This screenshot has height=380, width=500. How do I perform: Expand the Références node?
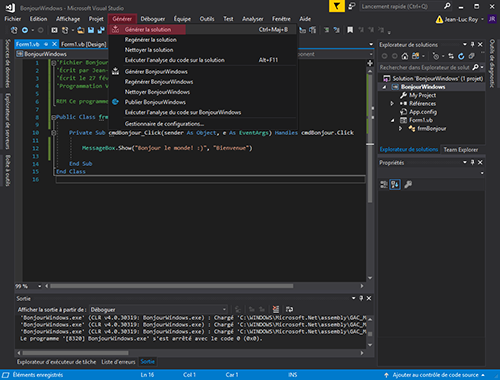[x=392, y=103]
